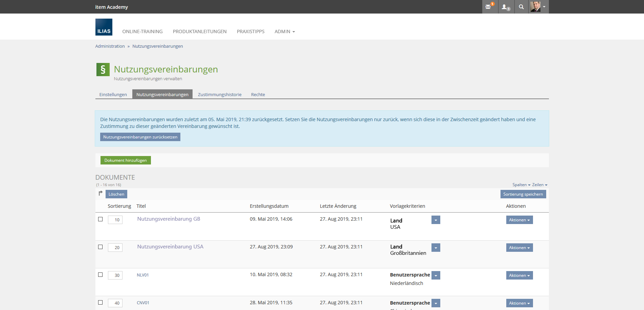Image resolution: width=644 pixels, height=310 pixels.
Task: Open the ADMIN dropdown menu
Action: pos(285,31)
